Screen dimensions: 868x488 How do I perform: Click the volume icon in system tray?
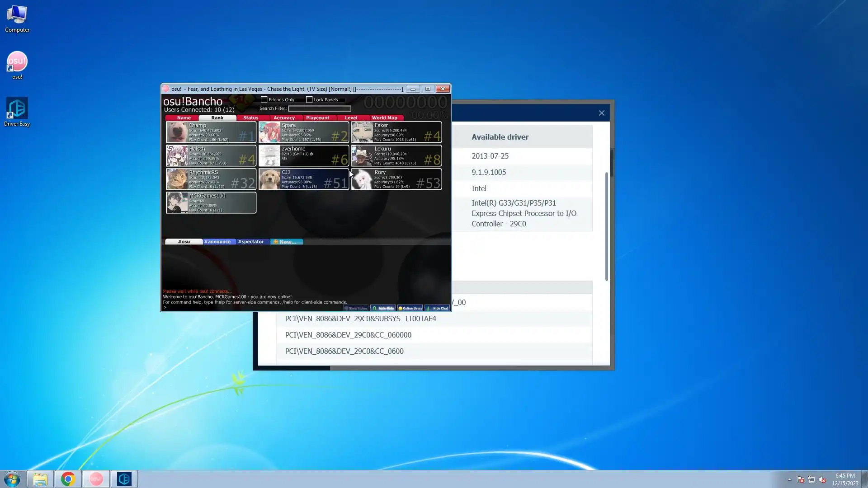tap(822, 480)
